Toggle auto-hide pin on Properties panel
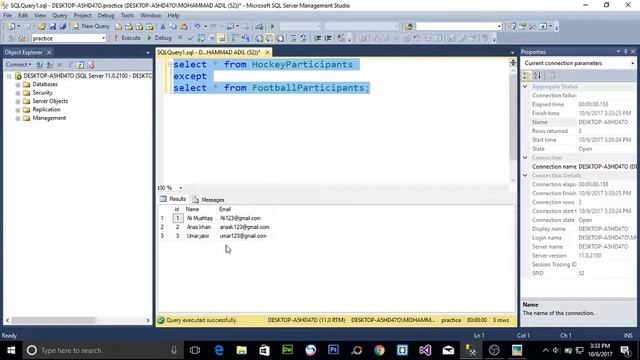 point(625,51)
